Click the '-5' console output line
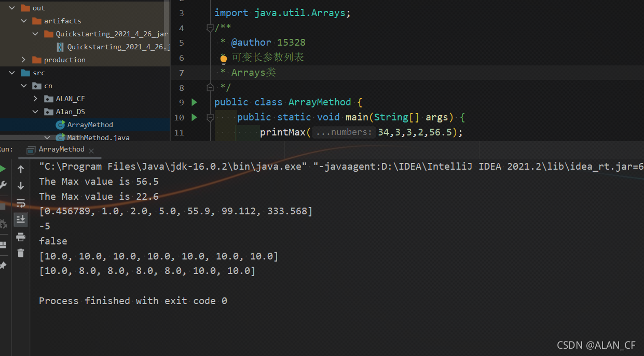 click(x=45, y=226)
